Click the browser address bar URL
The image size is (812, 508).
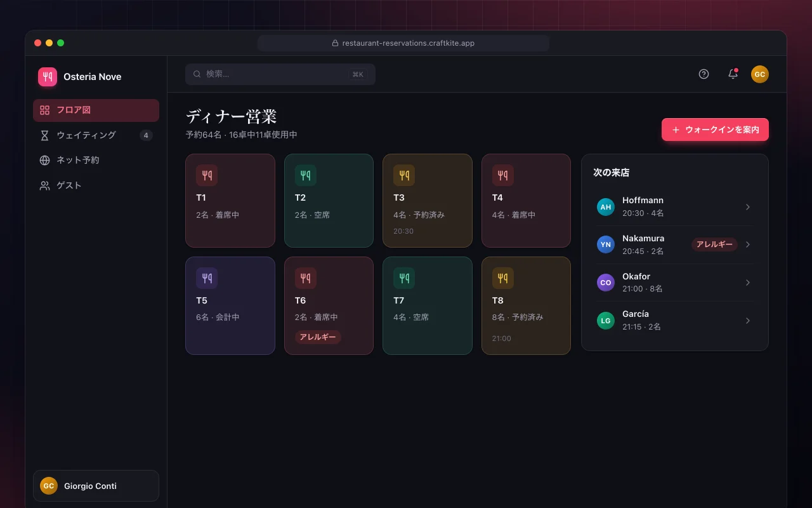click(x=403, y=43)
